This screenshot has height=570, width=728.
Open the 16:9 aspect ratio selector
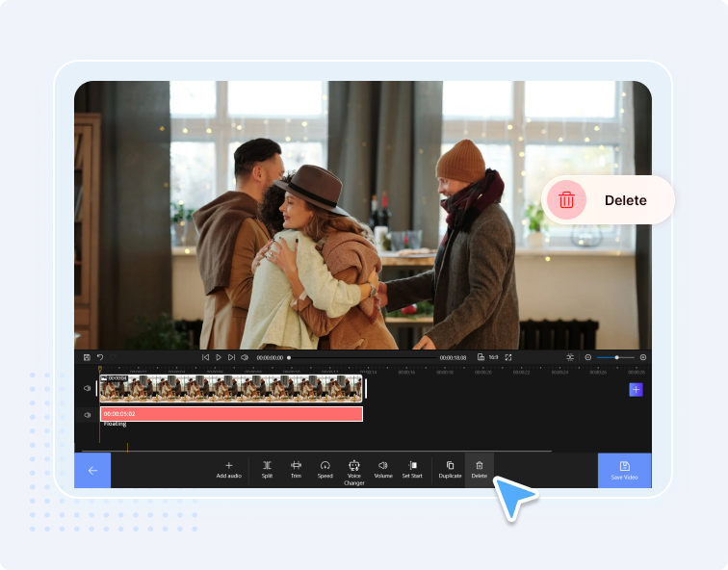tap(494, 357)
